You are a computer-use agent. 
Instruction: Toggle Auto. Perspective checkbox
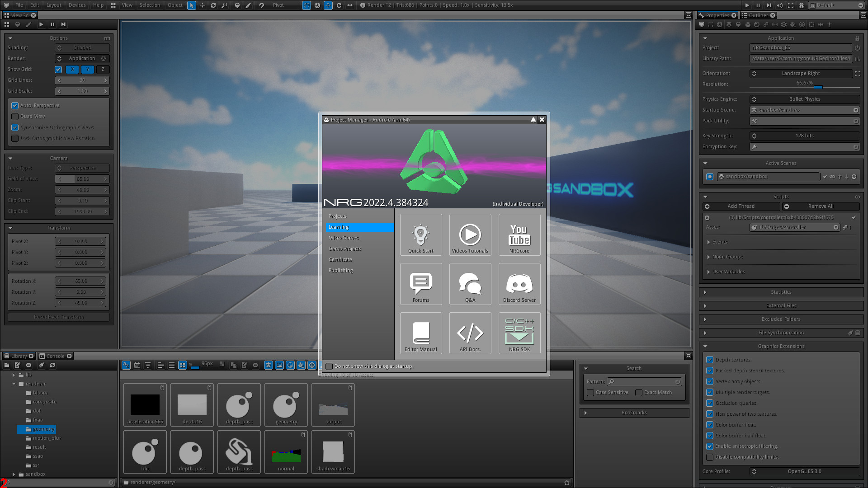[x=15, y=105]
